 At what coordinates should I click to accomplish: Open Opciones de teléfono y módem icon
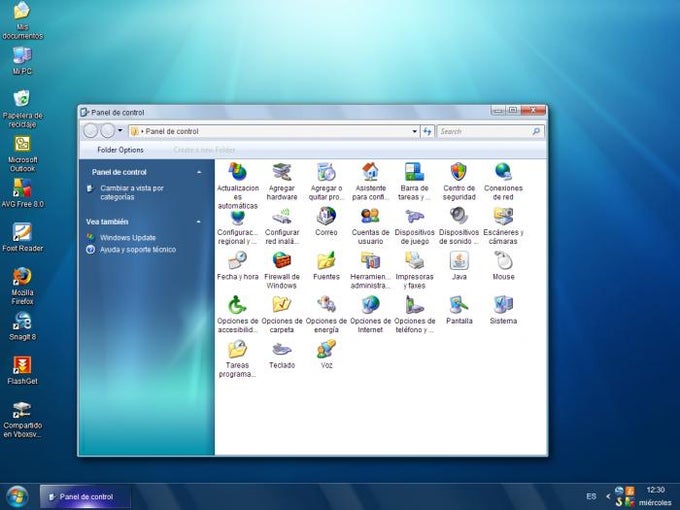(415, 305)
